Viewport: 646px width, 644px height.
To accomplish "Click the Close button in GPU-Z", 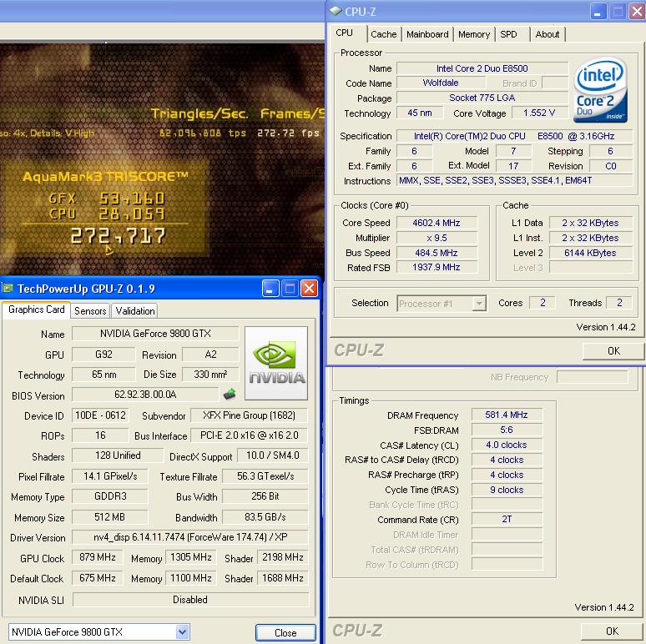I will [285, 632].
